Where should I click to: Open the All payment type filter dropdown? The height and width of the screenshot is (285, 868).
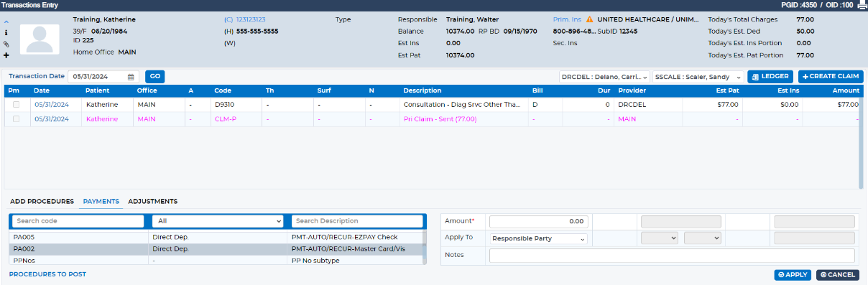tap(220, 221)
